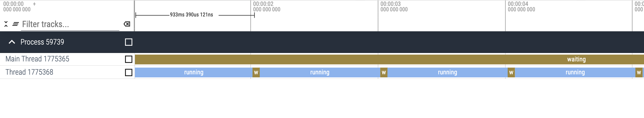Select the W slice just after 00:00:04

511,73
